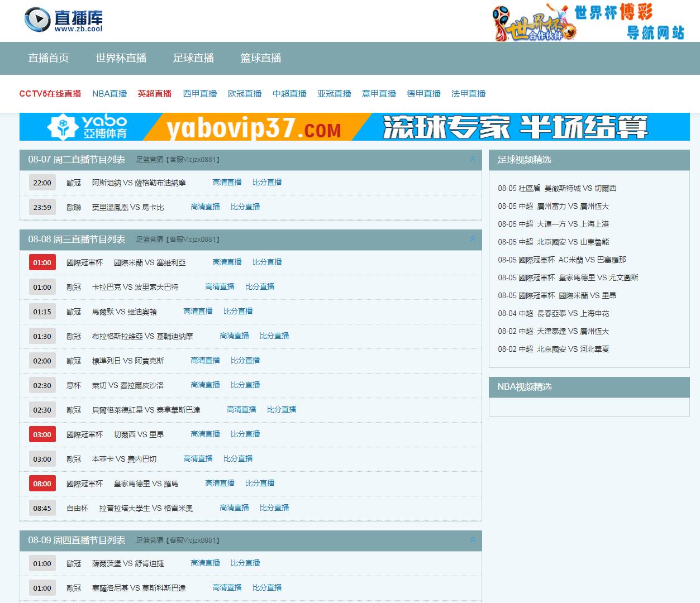
Task: Open 比分直播 for 馬爾默 VS 維迪奧頓
Action: tap(238, 312)
